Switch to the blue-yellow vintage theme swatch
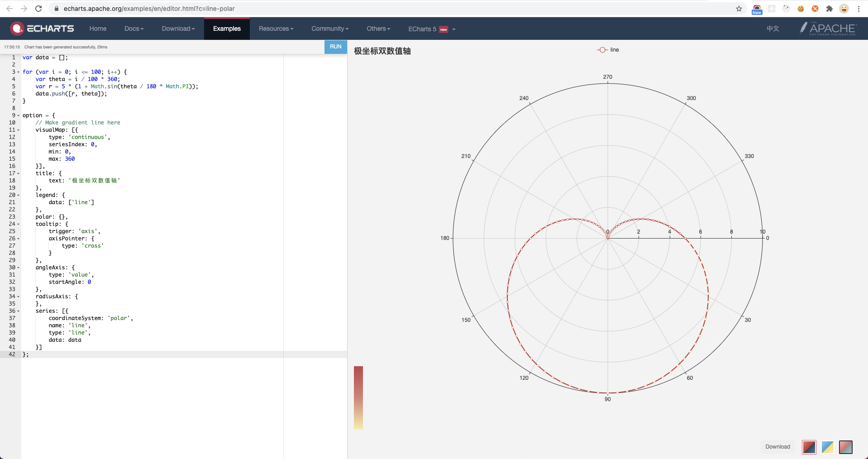 point(827,447)
